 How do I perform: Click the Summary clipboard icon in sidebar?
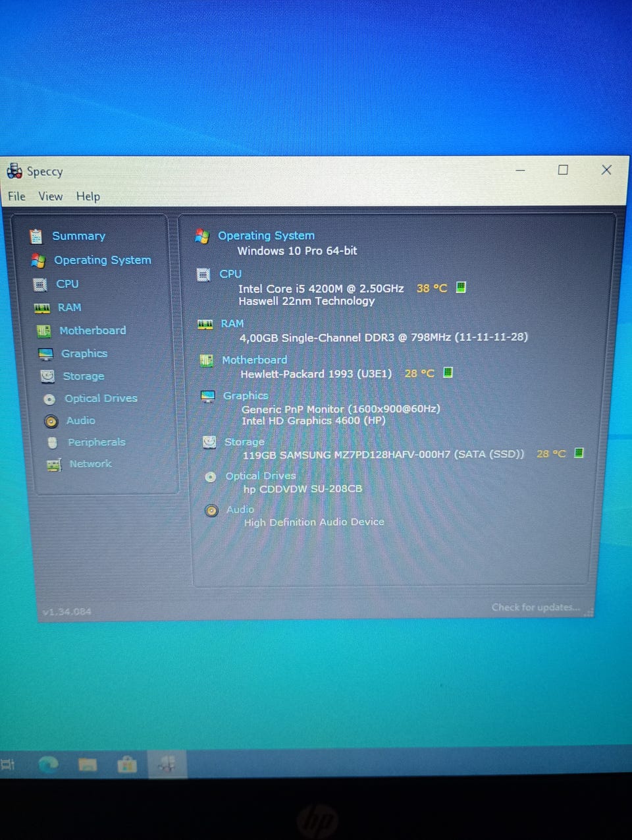36,236
